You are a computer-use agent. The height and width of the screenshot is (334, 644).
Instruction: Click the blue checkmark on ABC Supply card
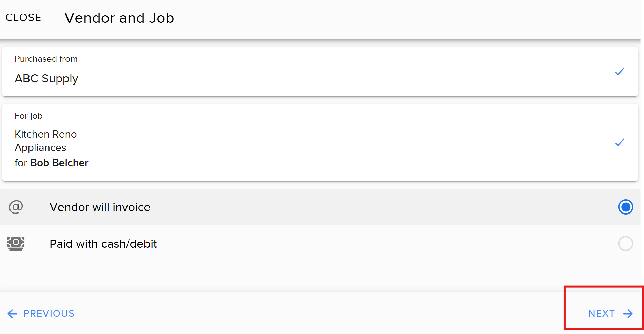point(620,72)
